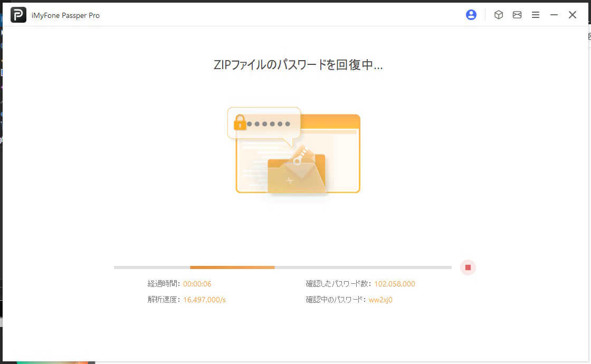Click the current password ww2xj0
Viewport: 591px width, 364px height.
coord(380,300)
